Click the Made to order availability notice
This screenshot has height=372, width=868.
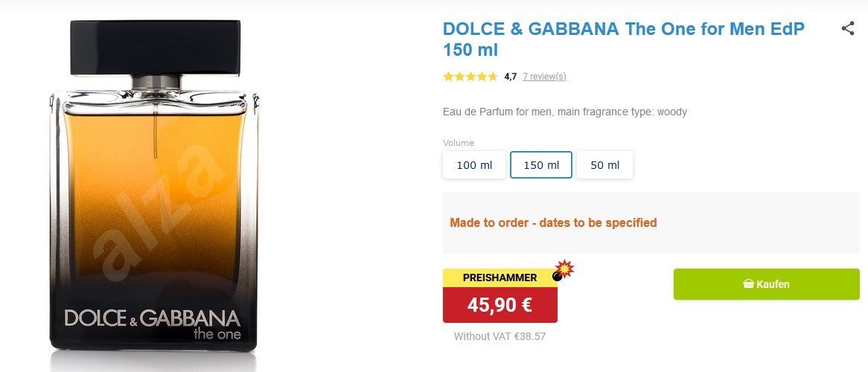click(x=553, y=222)
